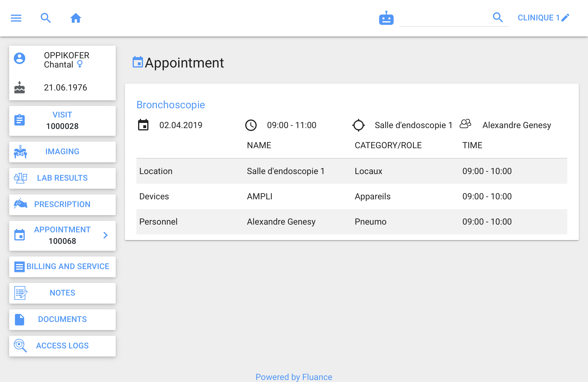588x382 pixels.
Task: Open Visit 1000028 details
Action: pos(62,121)
